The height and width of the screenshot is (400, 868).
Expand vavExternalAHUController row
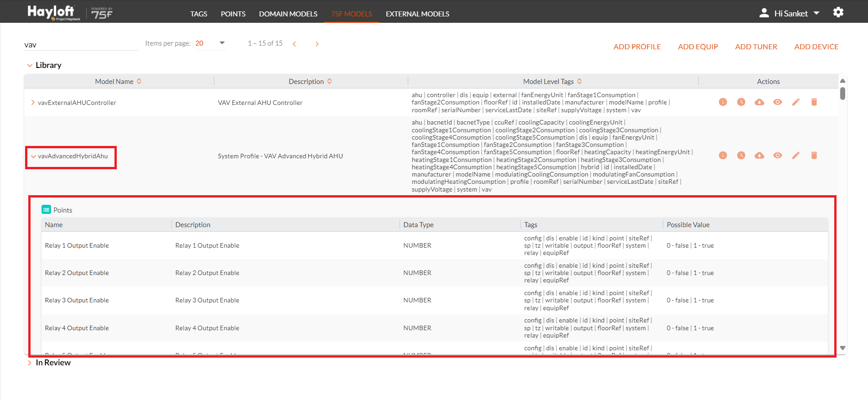(33, 103)
